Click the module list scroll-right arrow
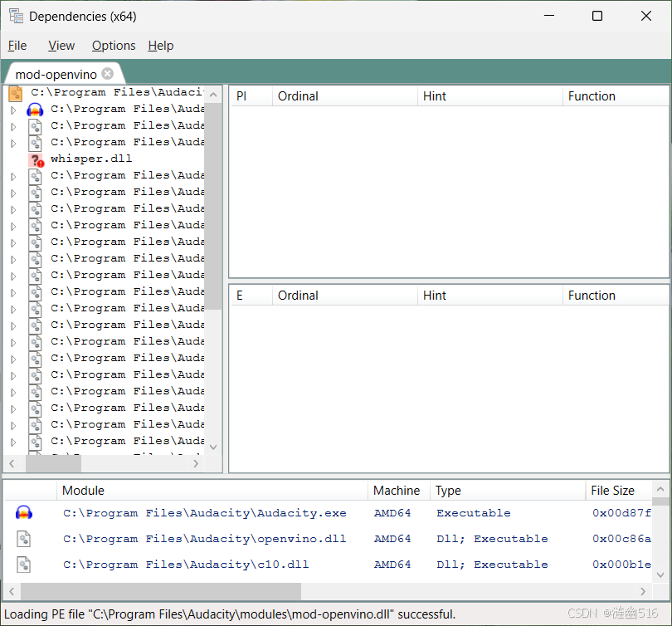 pos(643,592)
